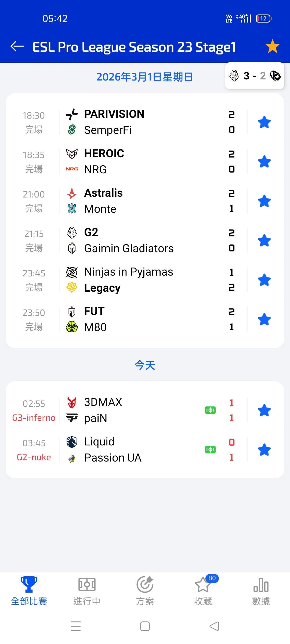Tap the FUT team logo

72,312
